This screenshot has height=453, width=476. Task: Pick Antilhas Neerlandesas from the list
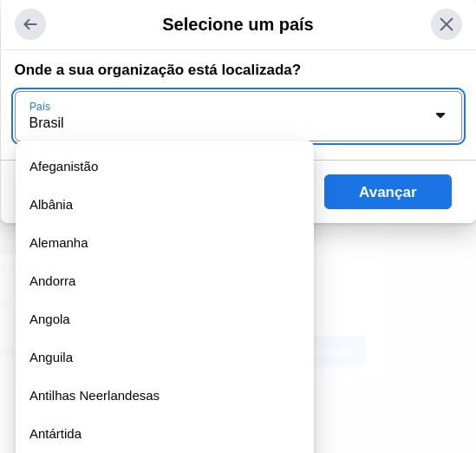click(165, 396)
